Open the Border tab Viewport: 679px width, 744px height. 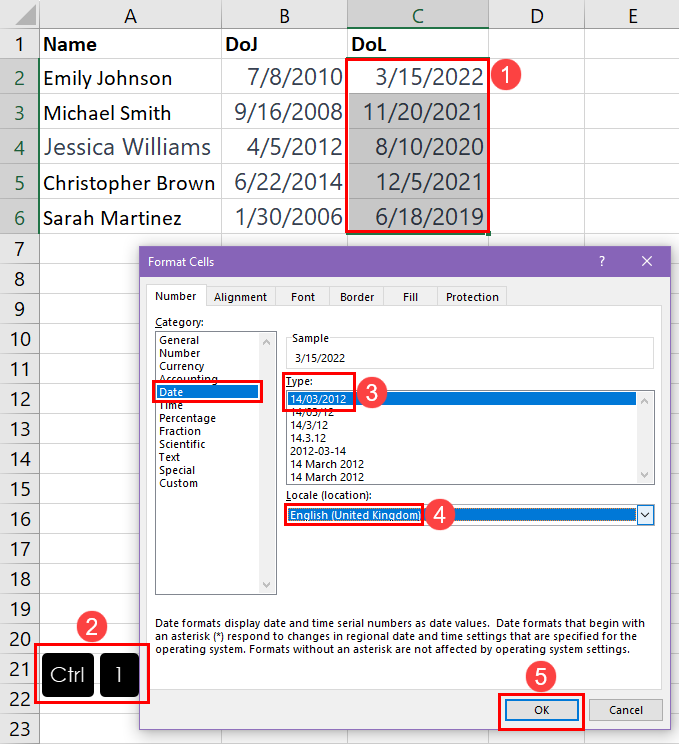[357, 297]
